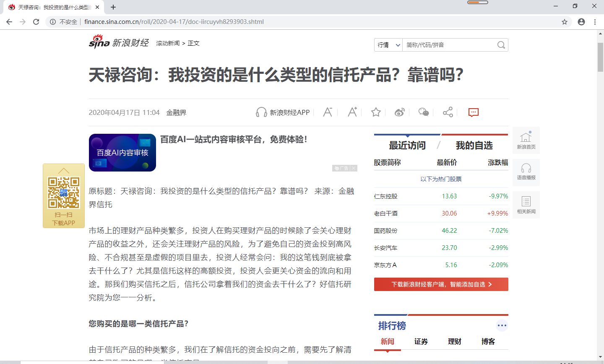Close the Baidu ad with X
The width and height of the screenshot is (604, 364).
point(354,168)
